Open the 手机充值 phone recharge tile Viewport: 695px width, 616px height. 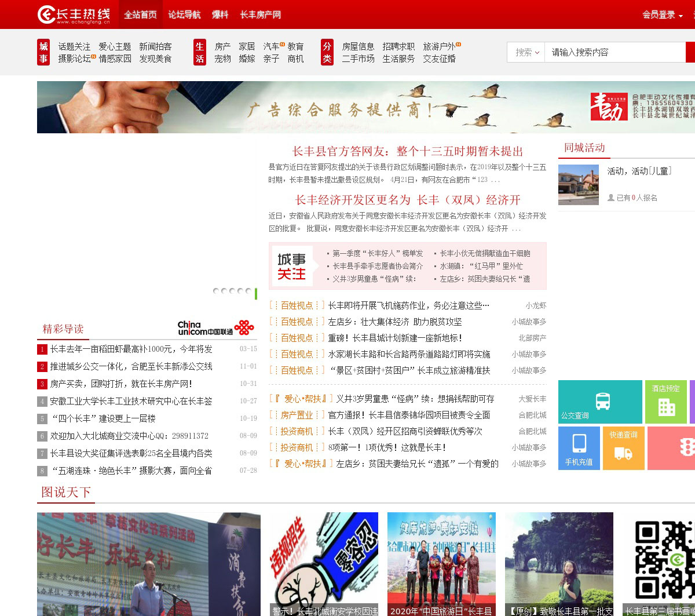579,448
